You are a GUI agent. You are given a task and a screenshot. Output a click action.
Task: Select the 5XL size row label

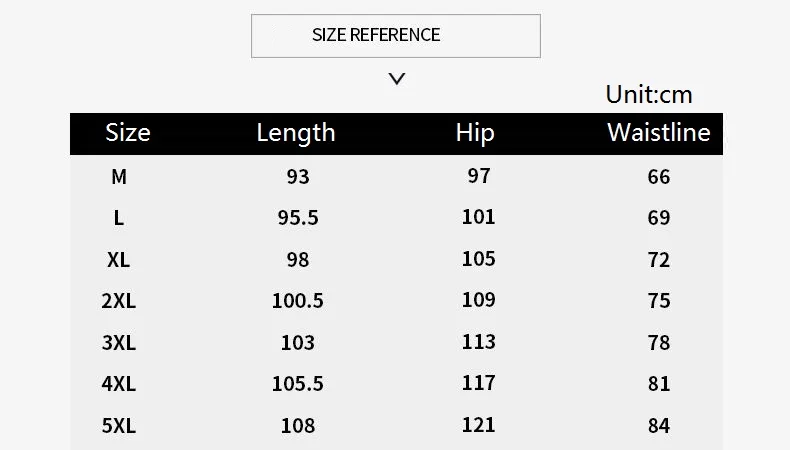point(118,426)
